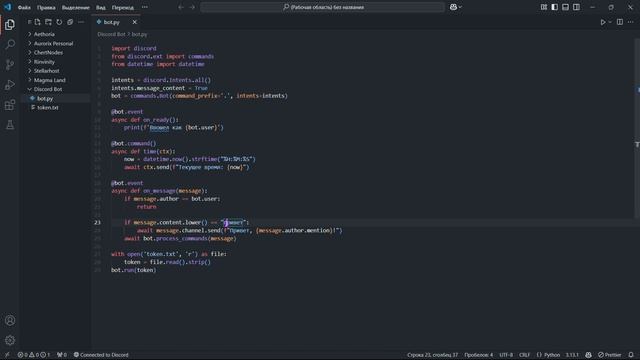
Task: Click Connected to Discord status item
Action: pos(101,355)
